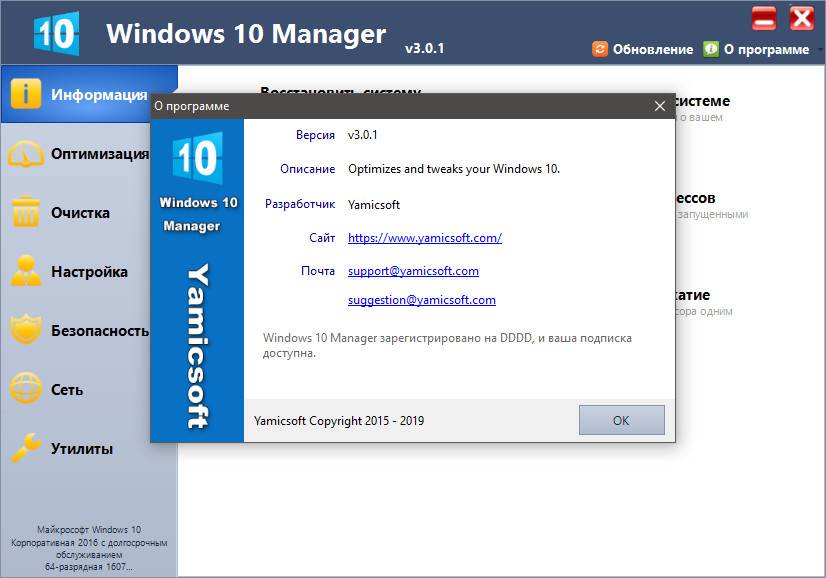This screenshot has width=826, height=578.
Task: Click the Customization user icon
Action: 25,271
